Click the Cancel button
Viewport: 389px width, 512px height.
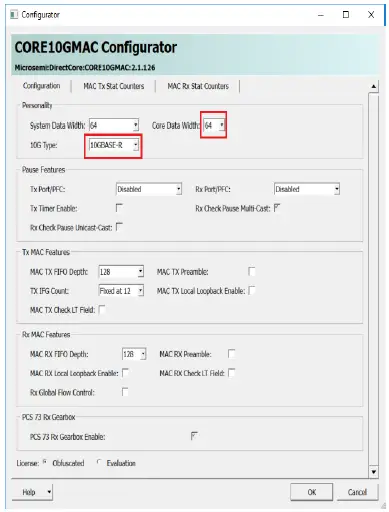click(x=357, y=492)
